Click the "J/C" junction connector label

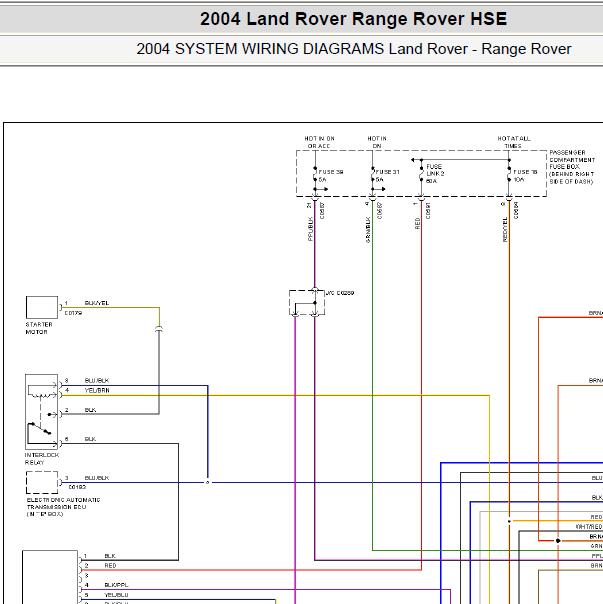click(x=340, y=293)
